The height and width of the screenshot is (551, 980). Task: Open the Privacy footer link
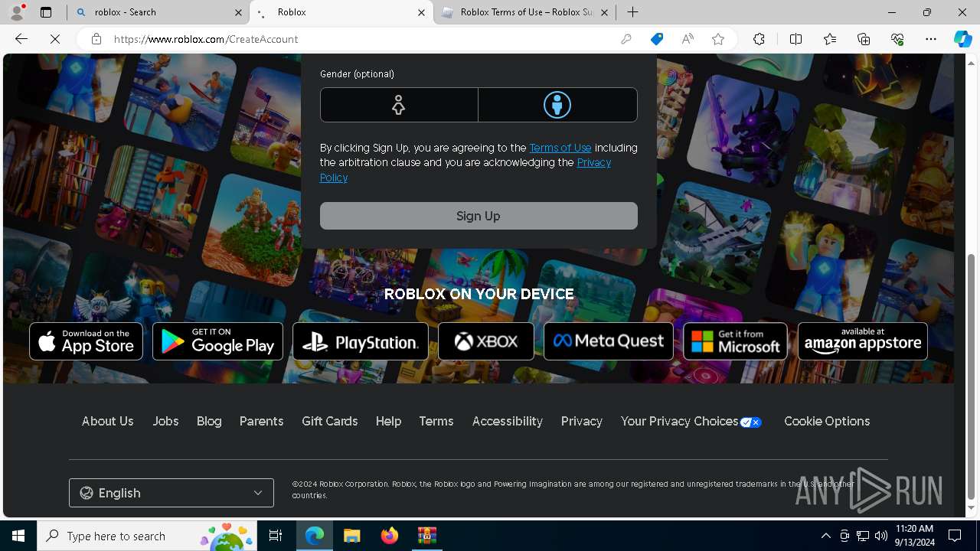click(582, 422)
